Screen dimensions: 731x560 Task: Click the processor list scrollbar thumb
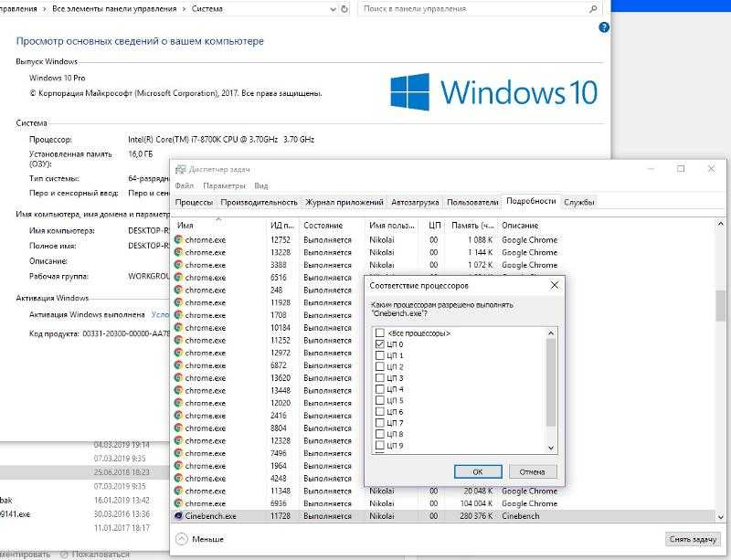click(x=551, y=382)
